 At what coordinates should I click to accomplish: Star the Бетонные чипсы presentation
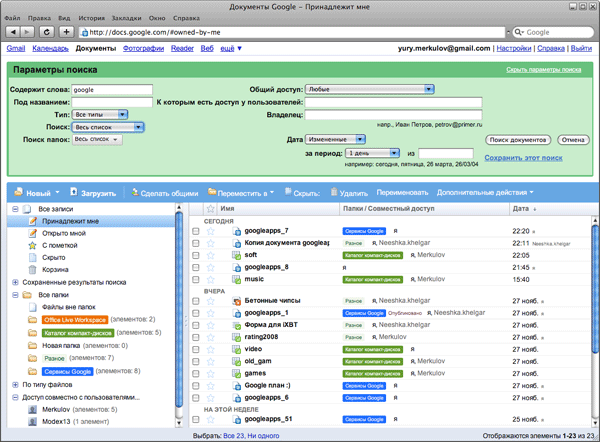(x=210, y=301)
